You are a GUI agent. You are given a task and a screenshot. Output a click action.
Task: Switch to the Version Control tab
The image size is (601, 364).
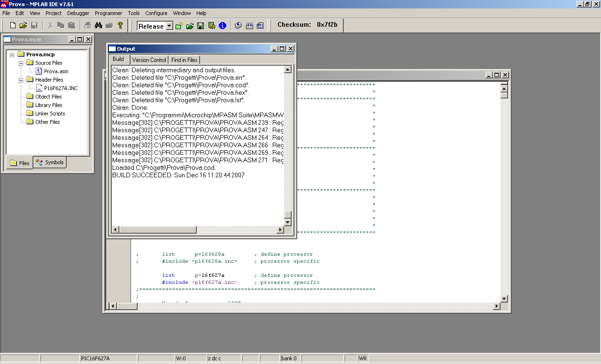pyautogui.click(x=149, y=60)
